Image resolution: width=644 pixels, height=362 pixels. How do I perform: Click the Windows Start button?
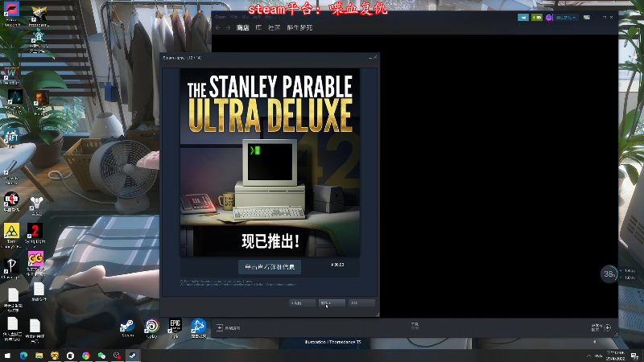pyautogui.click(x=7, y=356)
